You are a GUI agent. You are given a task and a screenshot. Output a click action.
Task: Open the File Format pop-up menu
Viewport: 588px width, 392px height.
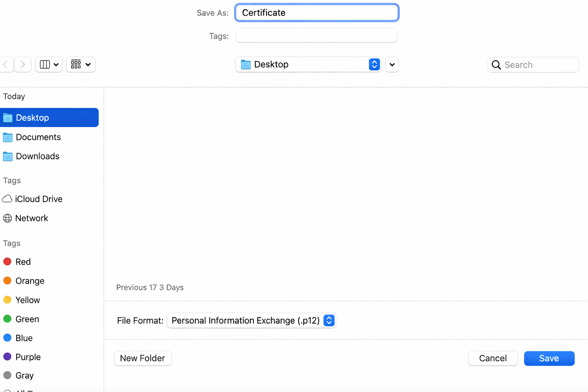tap(251, 320)
